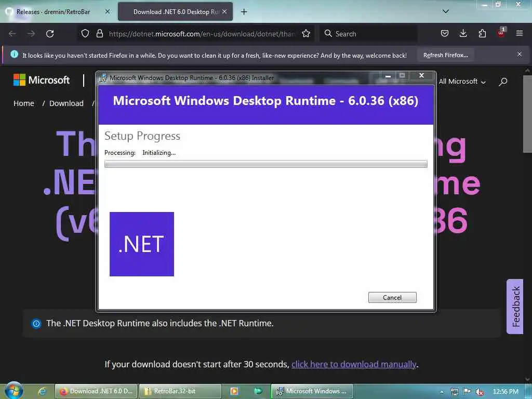532x399 pixels.
Task: Open RetroBar.32-bit taskbar window
Action: (x=180, y=391)
